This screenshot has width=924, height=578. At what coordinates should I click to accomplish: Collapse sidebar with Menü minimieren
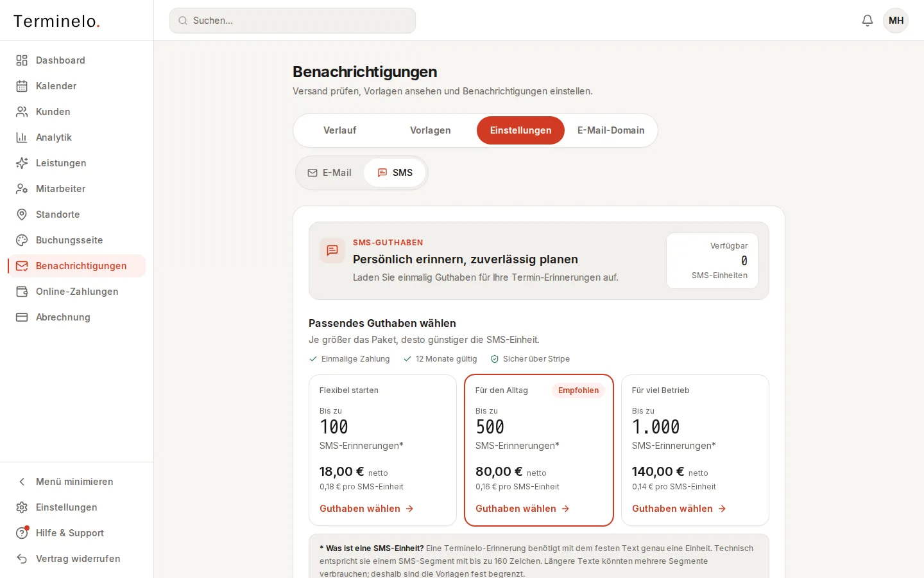tap(77, 482)
